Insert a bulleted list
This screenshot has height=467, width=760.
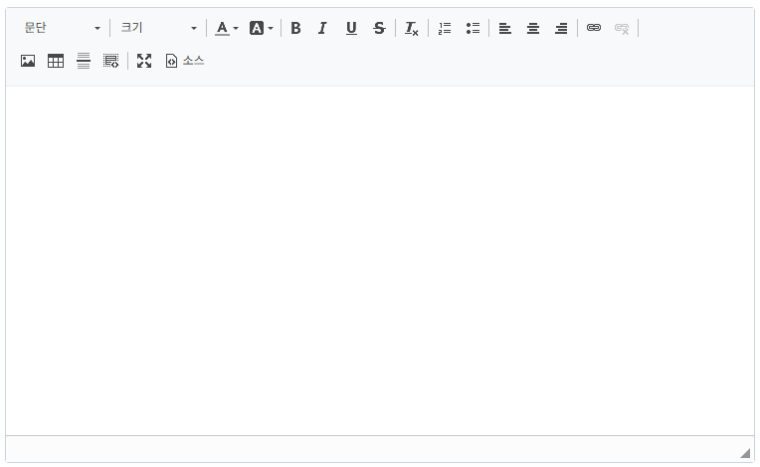472,28
